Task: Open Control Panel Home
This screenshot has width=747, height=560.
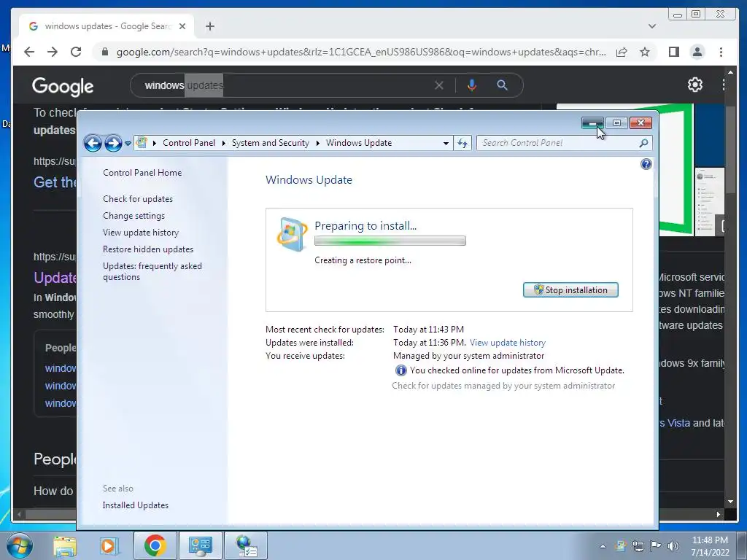Action: tap(142, 173)
